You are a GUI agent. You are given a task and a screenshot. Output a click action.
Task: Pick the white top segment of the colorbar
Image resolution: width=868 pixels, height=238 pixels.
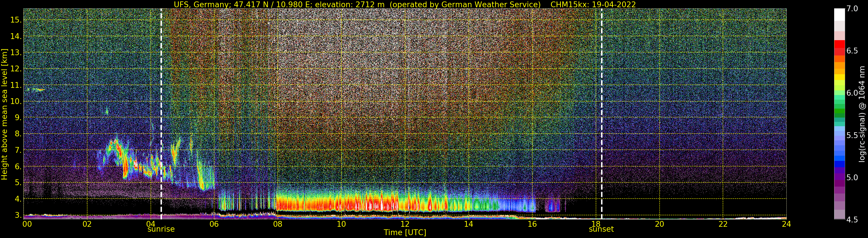(839, 15)
